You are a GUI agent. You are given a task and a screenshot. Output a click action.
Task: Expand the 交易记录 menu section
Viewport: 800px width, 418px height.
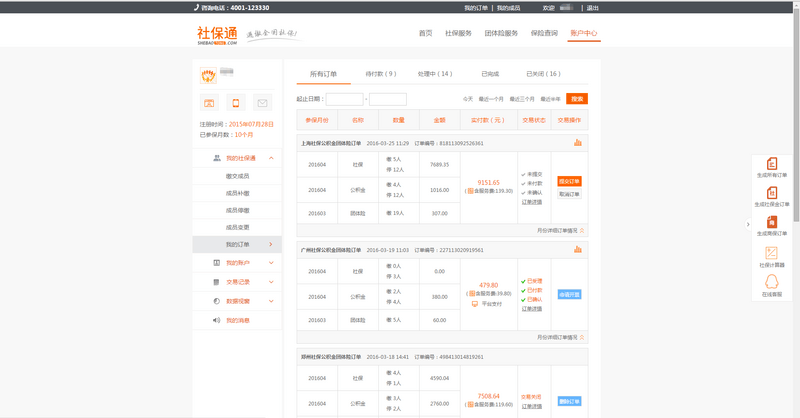[271, 282]
